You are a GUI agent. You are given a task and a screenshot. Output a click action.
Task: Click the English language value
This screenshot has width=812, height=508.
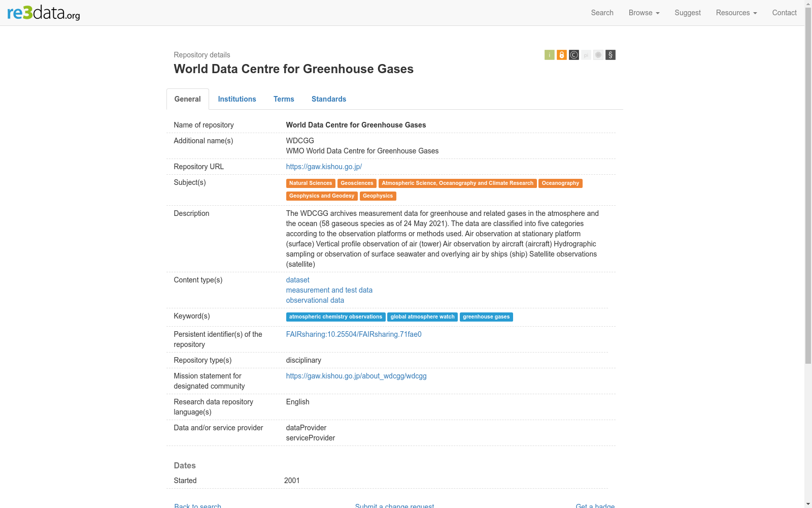coord(297,402)
